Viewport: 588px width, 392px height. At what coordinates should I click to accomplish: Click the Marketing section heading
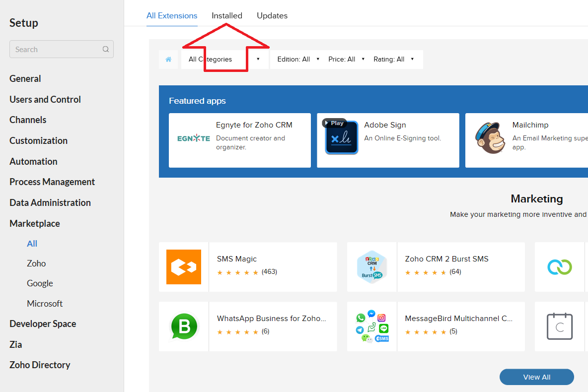(x=537, y=198)
